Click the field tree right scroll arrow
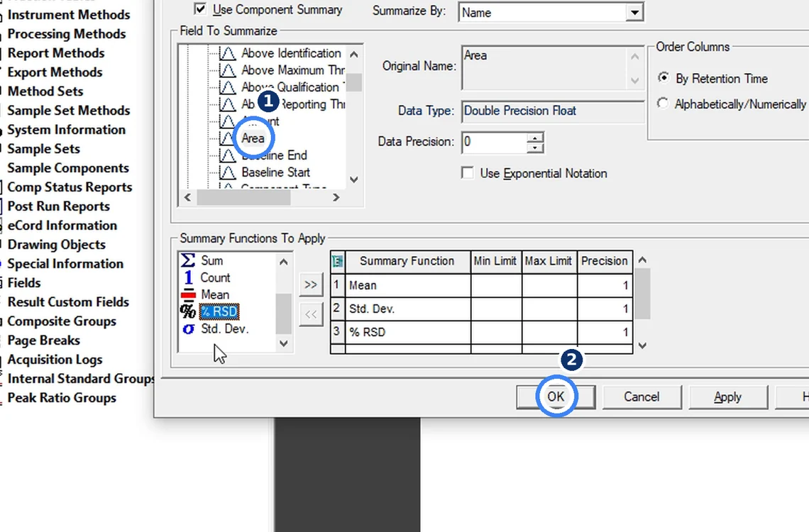This screenshot has width=809, height=532. [336, 197]
